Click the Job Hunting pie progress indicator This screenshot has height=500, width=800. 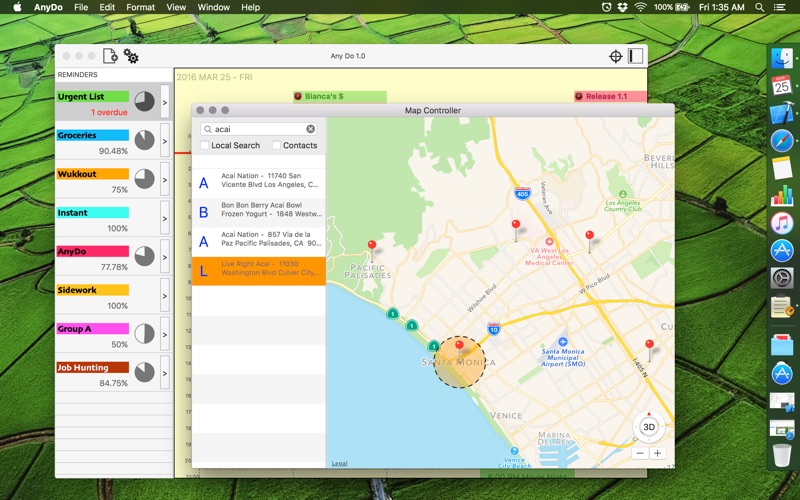(x=145, y=373)
